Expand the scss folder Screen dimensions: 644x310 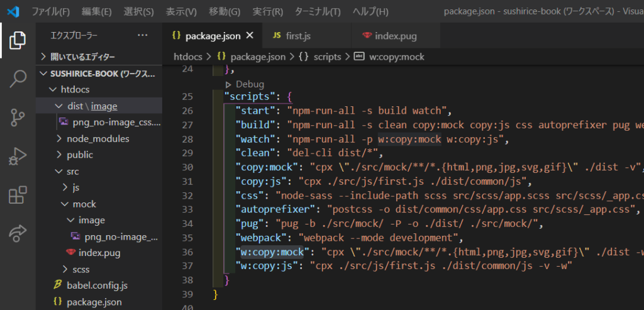[99, 269]
